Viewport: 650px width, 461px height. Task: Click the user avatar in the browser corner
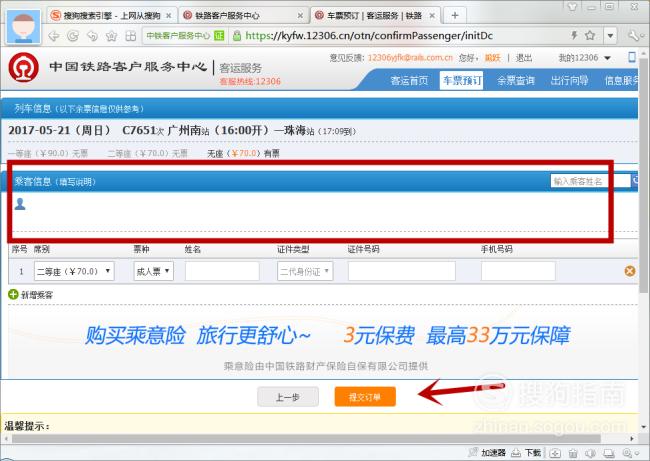24,27
